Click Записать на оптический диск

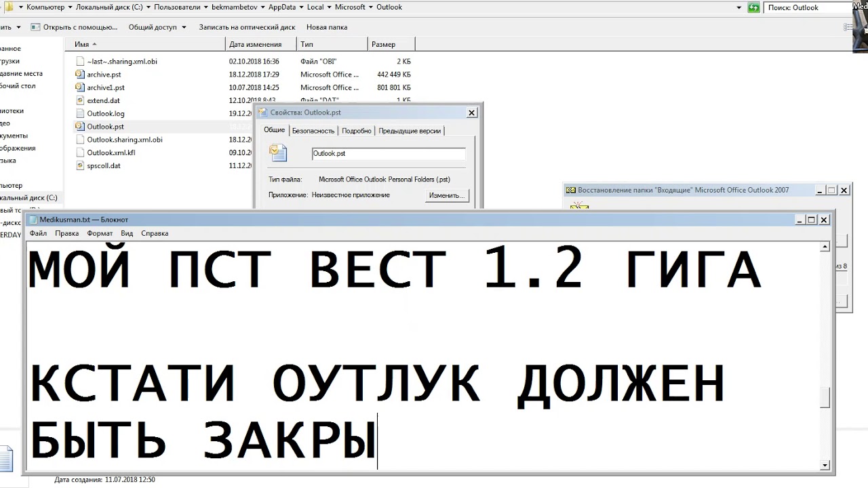[x=247, y=27]
